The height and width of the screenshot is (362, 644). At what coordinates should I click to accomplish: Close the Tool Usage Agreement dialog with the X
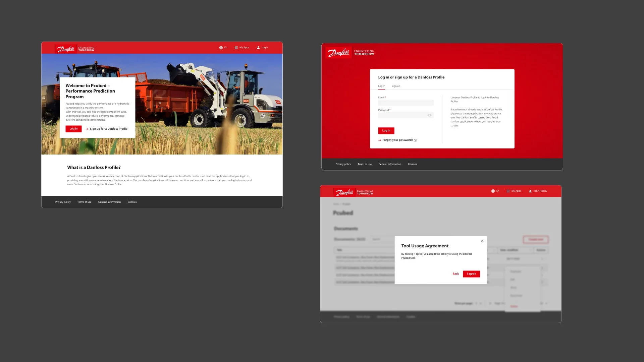click(482, 241)
